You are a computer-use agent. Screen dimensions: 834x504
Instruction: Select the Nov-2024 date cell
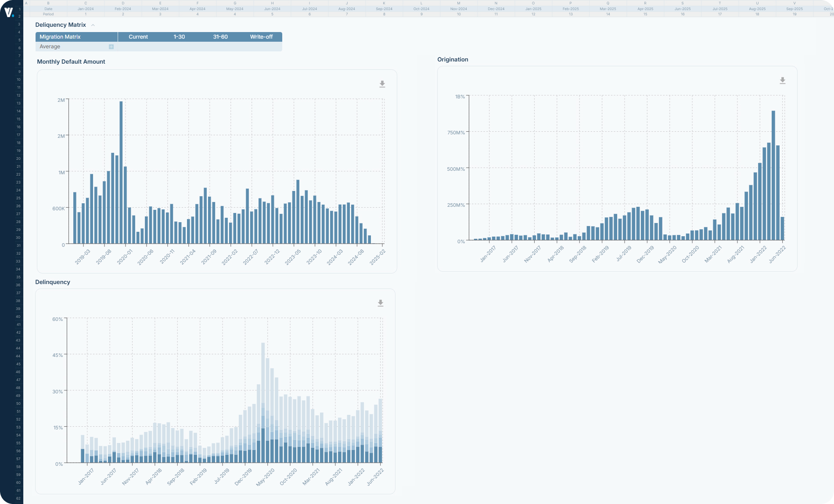(x=459, y=9)
